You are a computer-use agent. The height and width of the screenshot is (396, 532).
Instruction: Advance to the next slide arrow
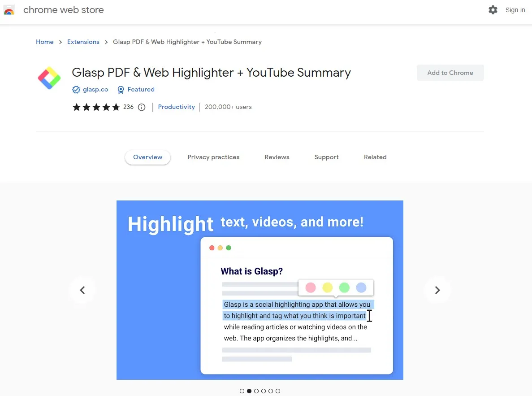(437, 290)
